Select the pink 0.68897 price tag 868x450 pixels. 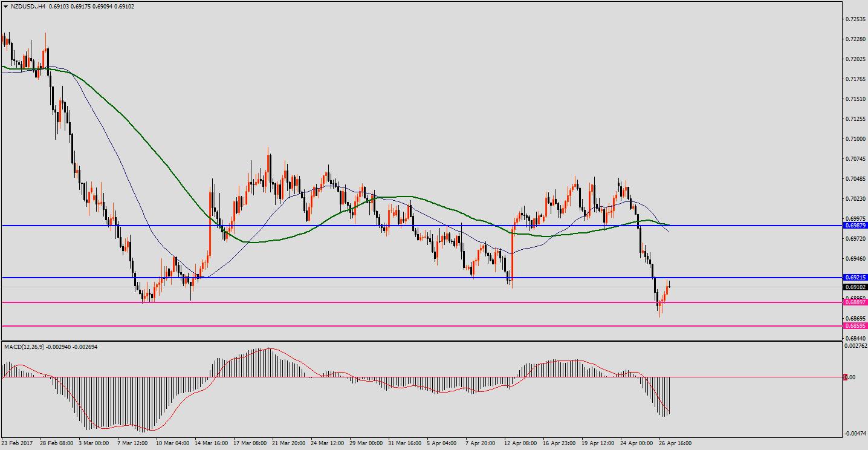click(x=855, y=302)
